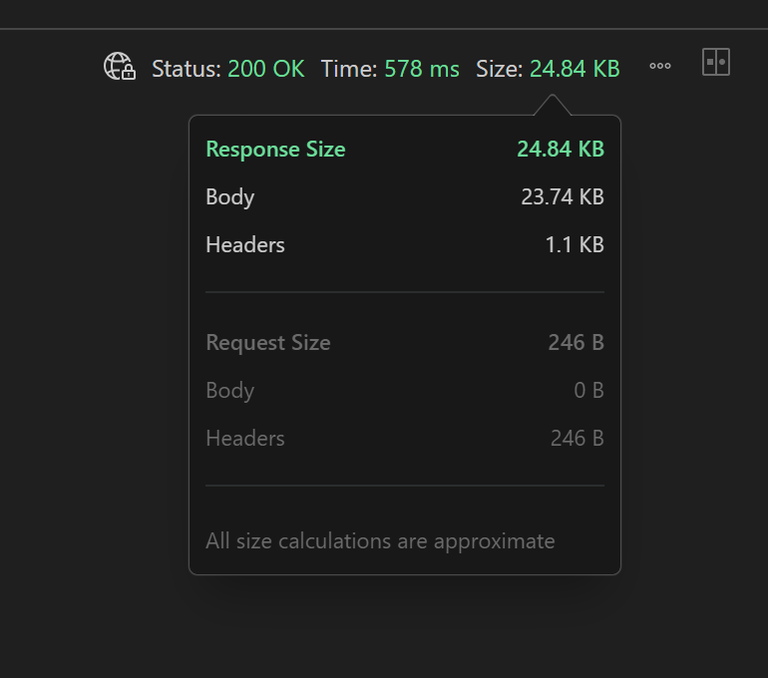
Task: Click the Time label text
Action: (349, 69)
